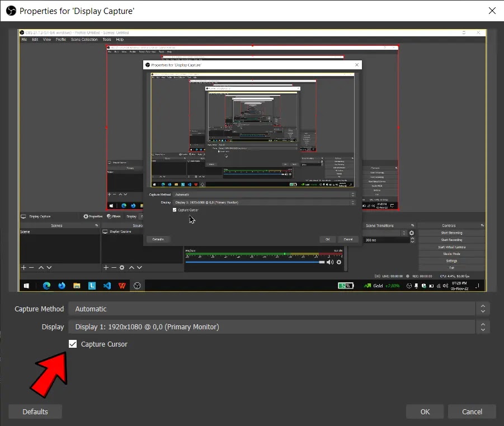Open View menu in previewed OBS window
This screenshot has height=426, width=504.
(x=47, y=40)
